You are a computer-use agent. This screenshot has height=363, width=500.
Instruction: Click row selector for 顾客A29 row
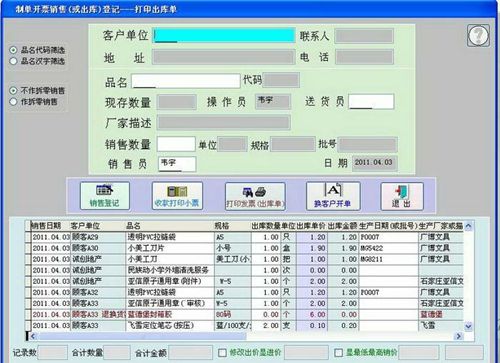(28, 237)
